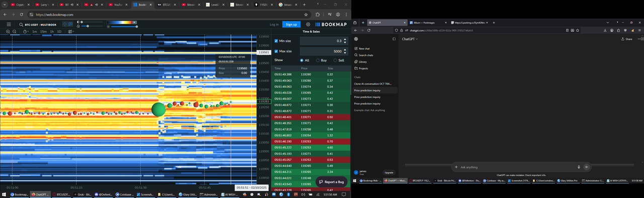The width and height of the screenshot is (644, 198).
Task: Click the microphone dictate icon
Action: pos(579,167)
